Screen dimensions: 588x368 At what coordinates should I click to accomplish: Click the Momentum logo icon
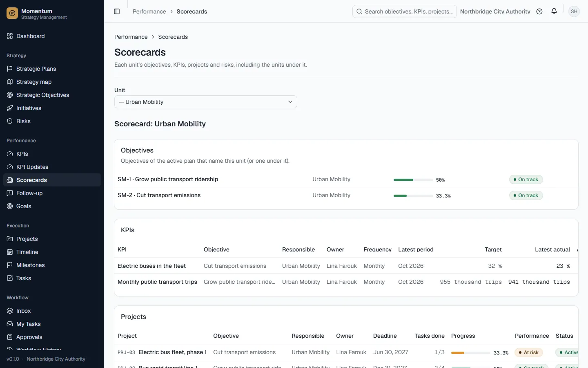12,13
